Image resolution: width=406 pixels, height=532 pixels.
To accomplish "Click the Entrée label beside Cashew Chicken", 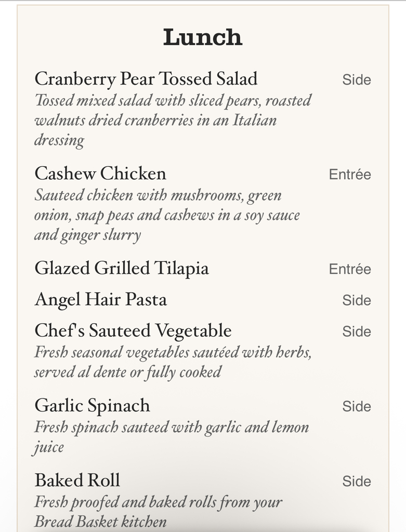I will (x=350, y=175).
